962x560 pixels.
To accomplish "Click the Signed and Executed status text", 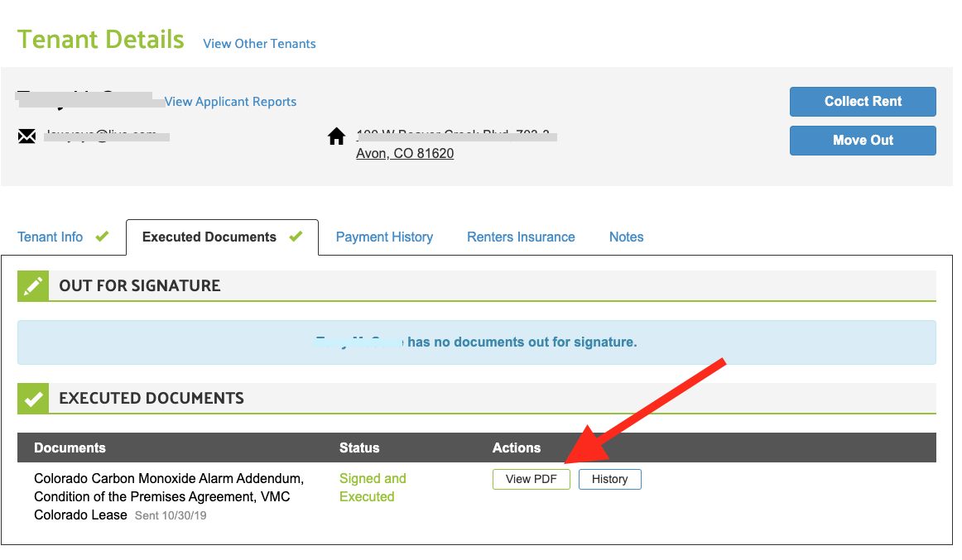I will click(x=373, y=487).
